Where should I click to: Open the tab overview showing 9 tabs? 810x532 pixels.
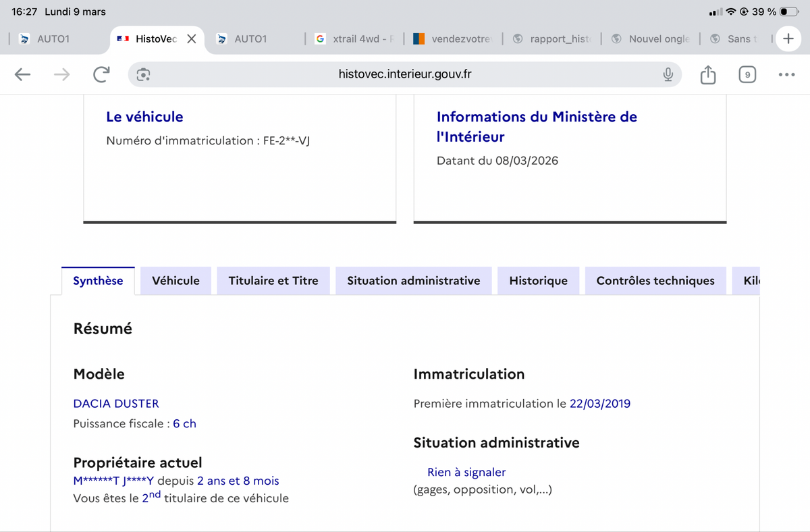pos(747,74)
